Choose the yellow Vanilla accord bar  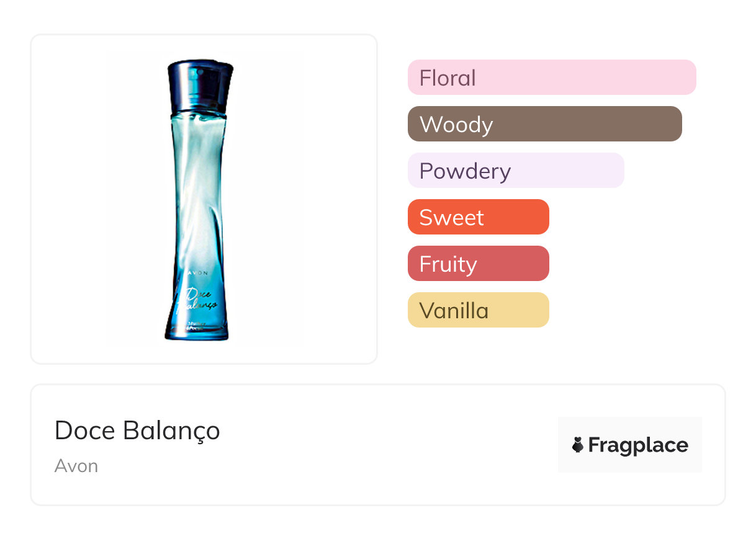point(478,310)
